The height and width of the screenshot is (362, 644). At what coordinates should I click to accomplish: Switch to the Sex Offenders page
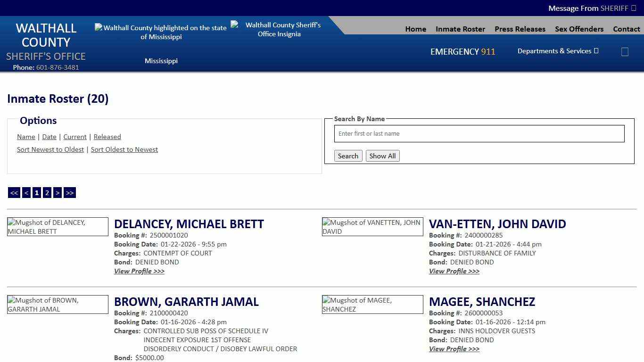(x=579, y=29)
